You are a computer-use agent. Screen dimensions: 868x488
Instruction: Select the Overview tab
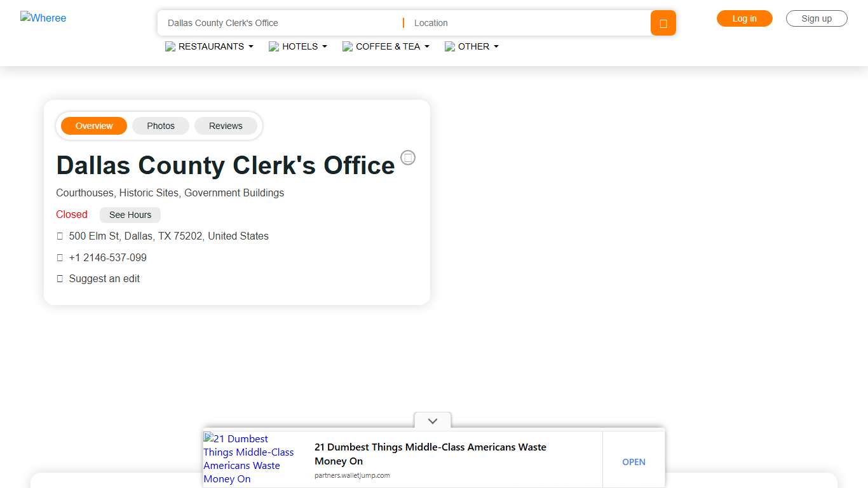point(93,126)
